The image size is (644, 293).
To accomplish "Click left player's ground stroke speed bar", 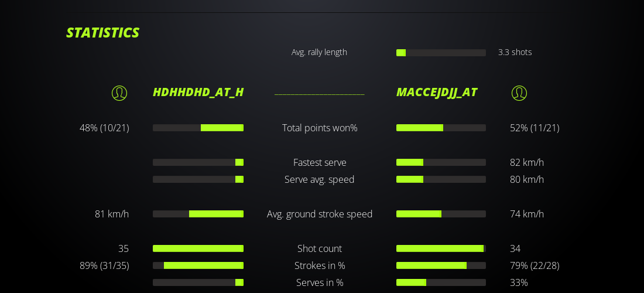I will [x=198, y=214].
